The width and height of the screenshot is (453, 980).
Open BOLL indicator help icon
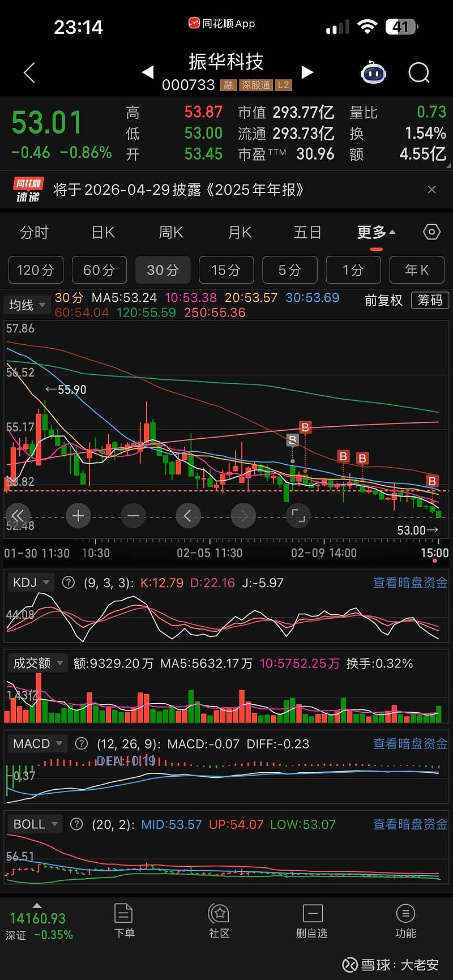pyautogui.click(x=76, y=824)
